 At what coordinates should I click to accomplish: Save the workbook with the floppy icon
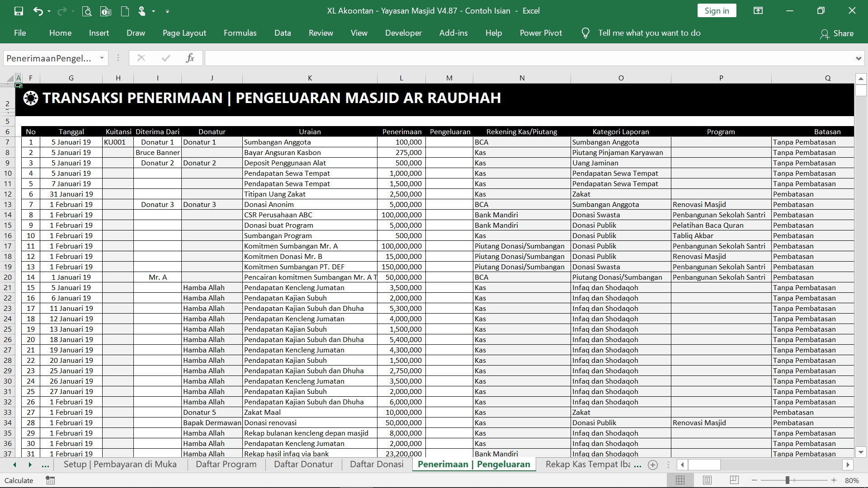tap(19, 11)
